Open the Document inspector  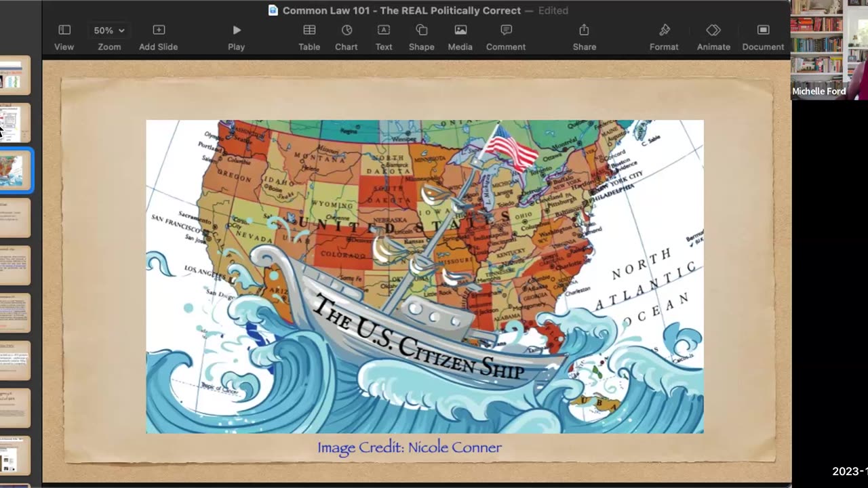(763, 37)
